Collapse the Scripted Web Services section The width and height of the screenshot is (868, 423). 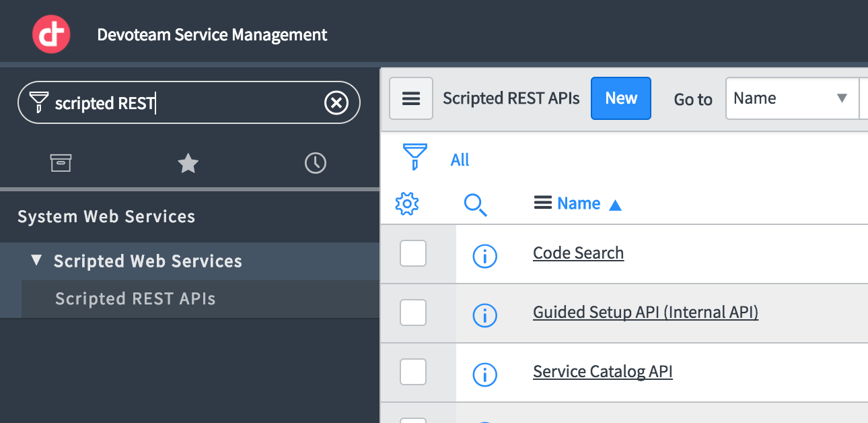(x=37, y=261)
